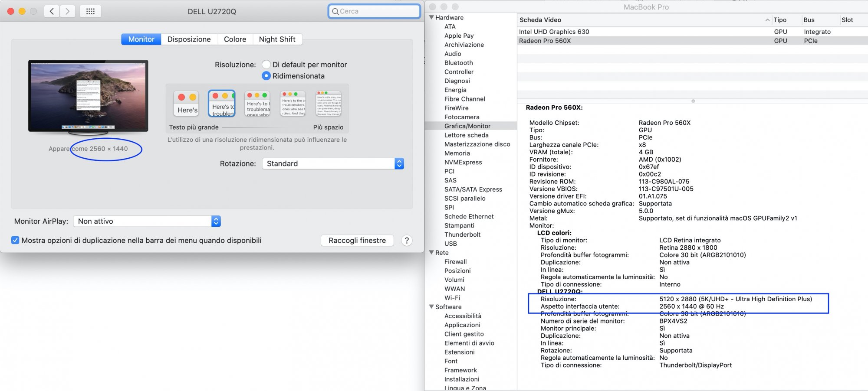868x391 pixels.
Task: Select Energia in the sidebar
Action: pyautogui.click(x=455, y=90)
